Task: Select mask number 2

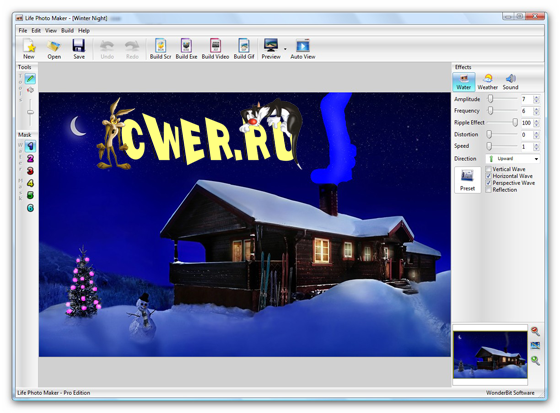Action: click(30, 159)
